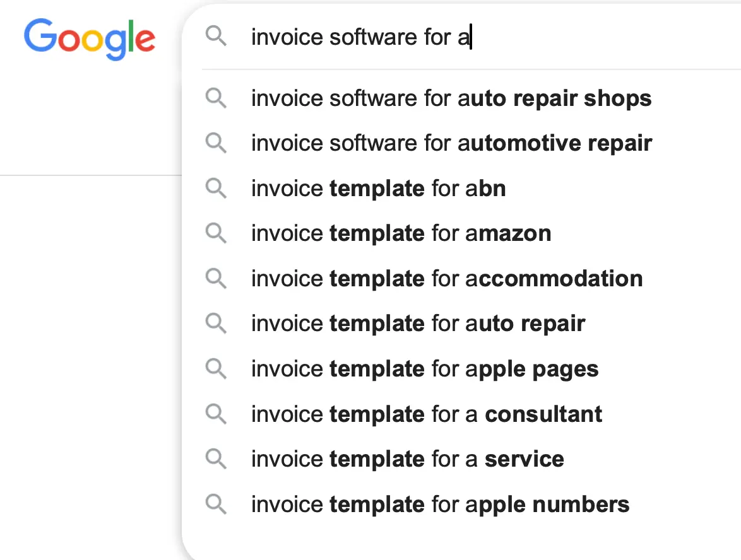Select "invoice software for automotive repair" suggestion
This screenshot has width=741, height=560.
click(x=451, y=143)
